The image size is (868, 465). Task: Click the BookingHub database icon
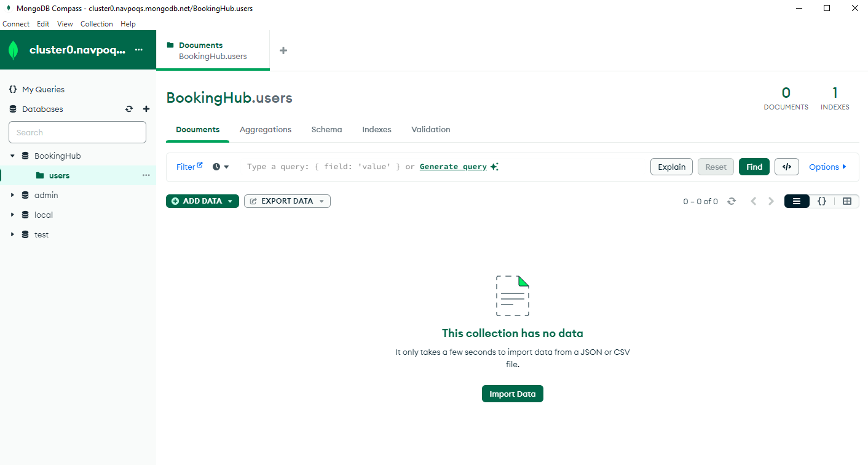click(25, 156)
